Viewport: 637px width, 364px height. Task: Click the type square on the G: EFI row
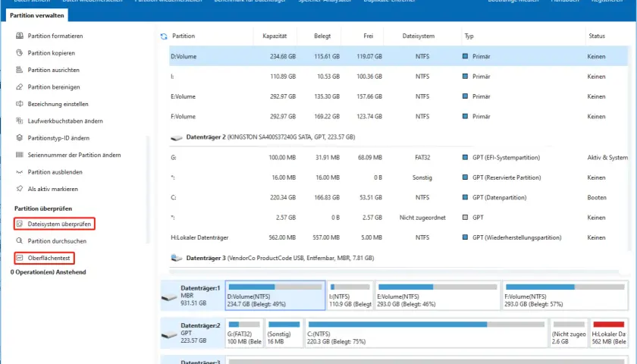coord(465,157)
